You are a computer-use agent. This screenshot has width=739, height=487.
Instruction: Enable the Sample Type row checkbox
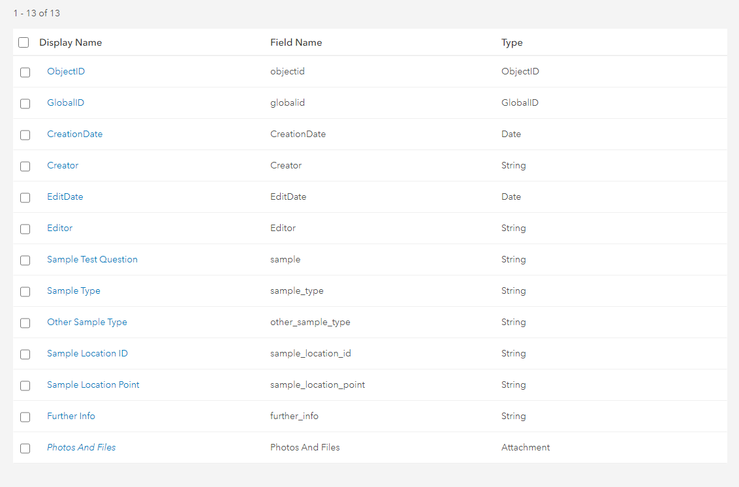coord(25,292)
